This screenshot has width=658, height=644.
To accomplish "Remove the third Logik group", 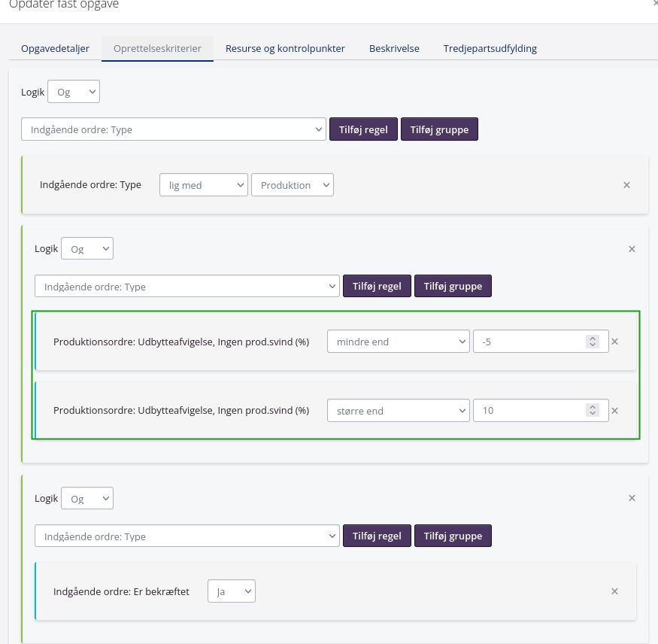I will click(632, 498).
